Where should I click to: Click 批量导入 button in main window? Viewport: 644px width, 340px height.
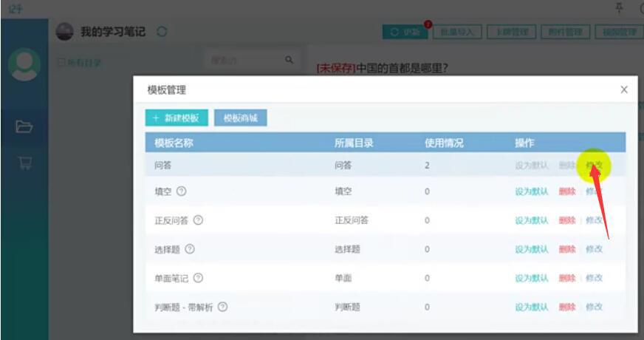coord(457,32)
